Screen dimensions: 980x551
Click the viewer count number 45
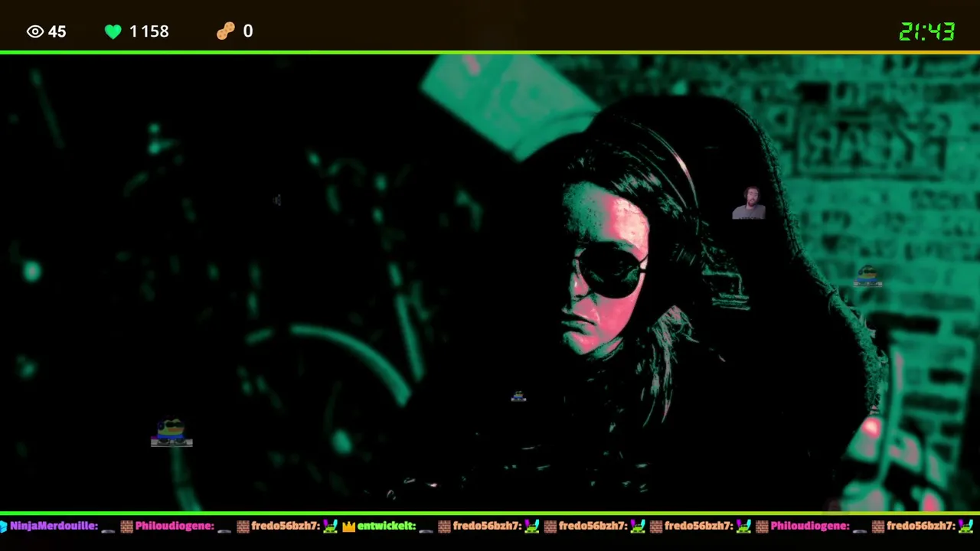pyautogui.click(x=57, y=31)
